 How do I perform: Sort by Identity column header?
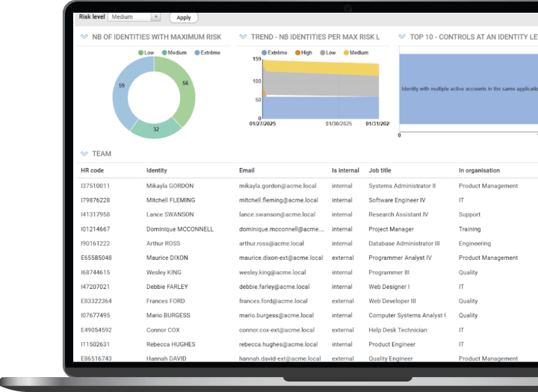(156, 170)
